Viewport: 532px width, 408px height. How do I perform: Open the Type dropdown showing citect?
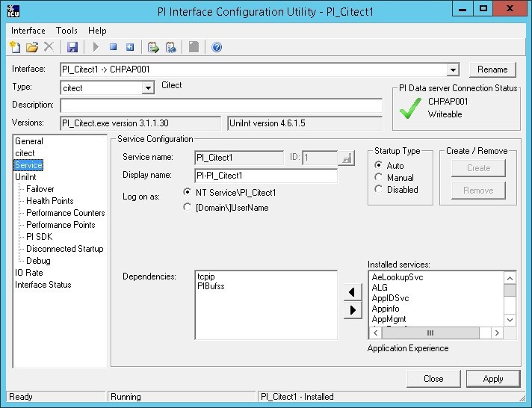click(x=148, y=87)
